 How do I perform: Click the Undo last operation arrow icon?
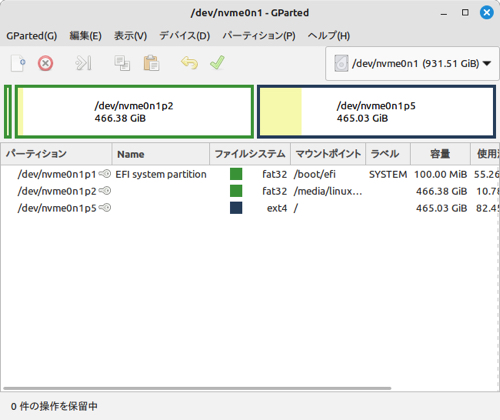pyautogui.click(x=189, y=63)
